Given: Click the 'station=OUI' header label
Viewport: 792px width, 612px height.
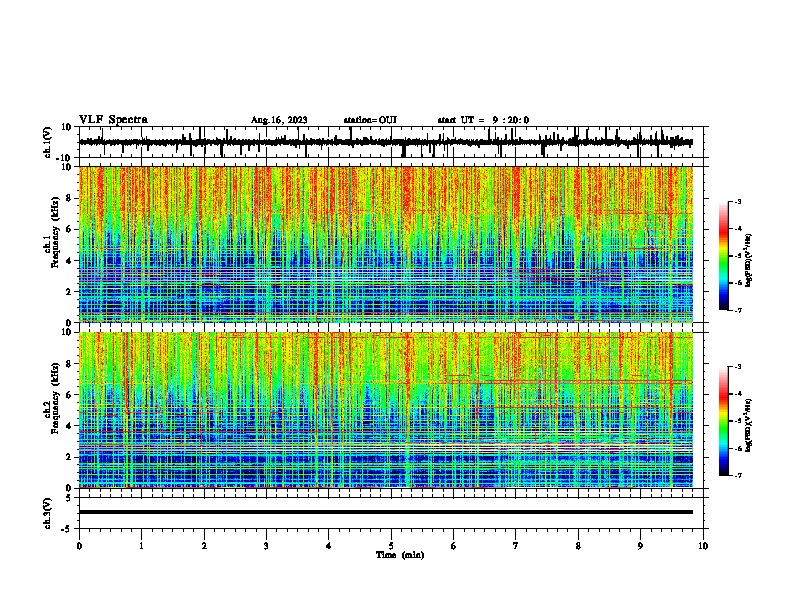Looking at the screenshot, I should [370, 120].
